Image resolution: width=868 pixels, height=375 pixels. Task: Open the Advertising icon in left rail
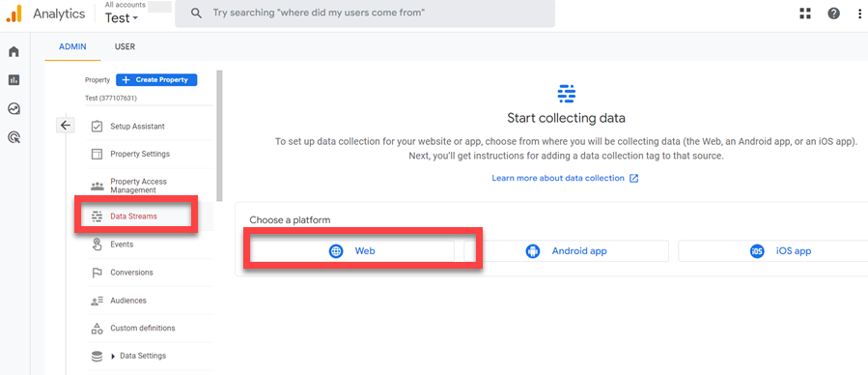14,137
